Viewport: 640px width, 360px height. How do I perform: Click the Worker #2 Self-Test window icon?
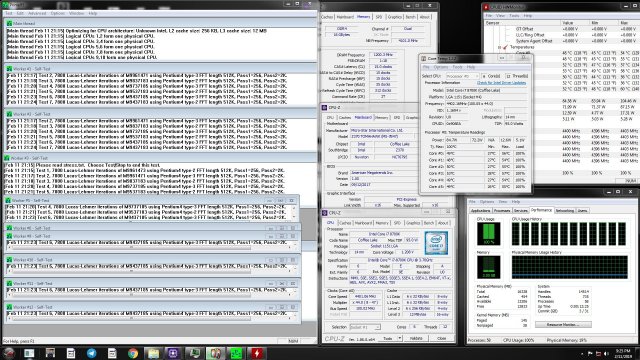pyautogui.click(x=9, y=114)
